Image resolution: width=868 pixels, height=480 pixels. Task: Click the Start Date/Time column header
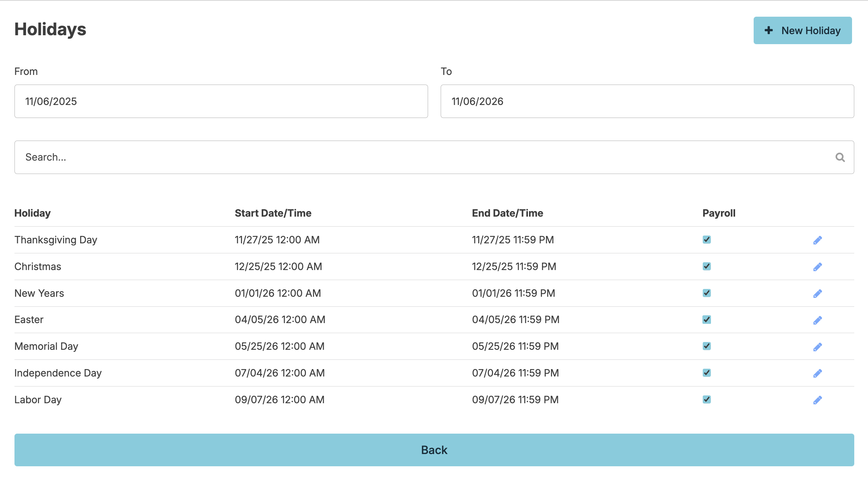coord(273,213)
